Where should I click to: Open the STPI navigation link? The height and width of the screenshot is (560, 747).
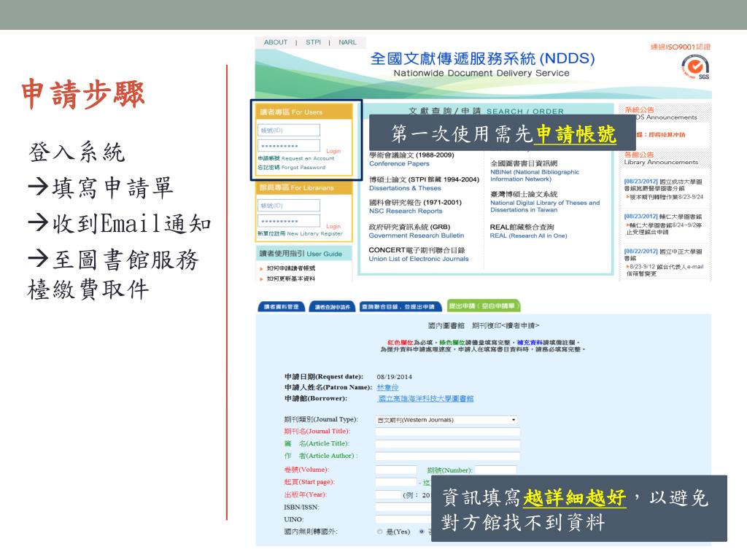(313, 42)
